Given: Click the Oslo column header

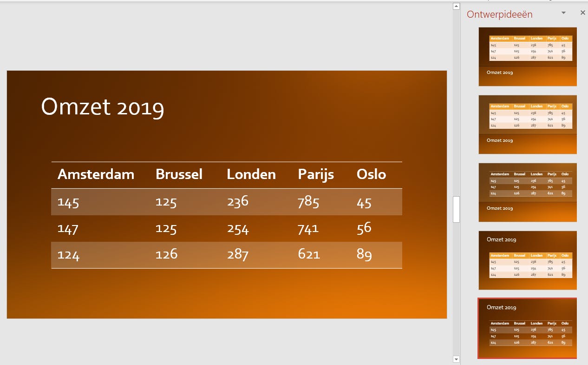Looking at the screenshot, I should 371,174.
